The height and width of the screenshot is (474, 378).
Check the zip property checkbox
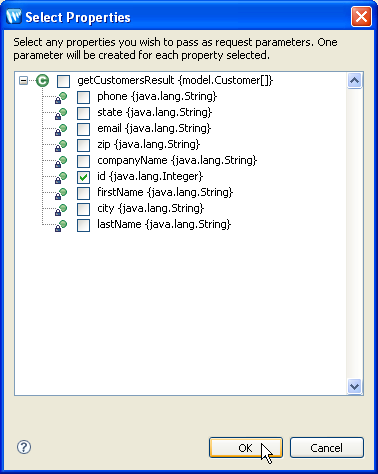pyautogui.click(x=83, y=145)
